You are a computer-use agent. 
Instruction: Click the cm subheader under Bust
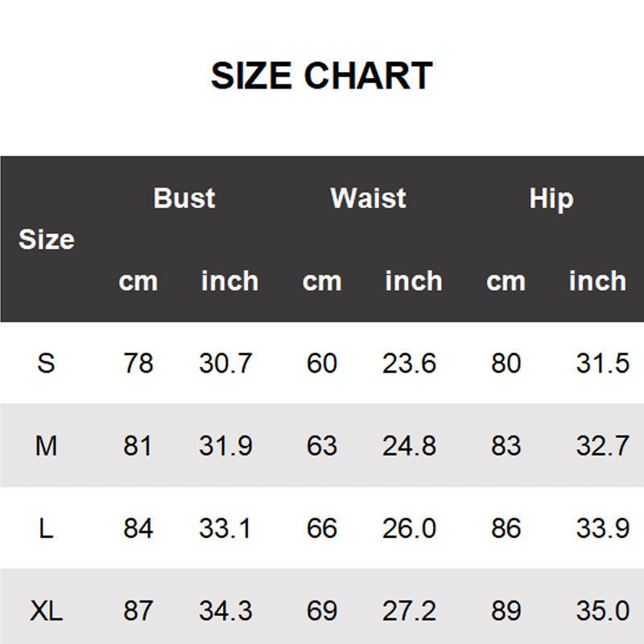point(138,282)
